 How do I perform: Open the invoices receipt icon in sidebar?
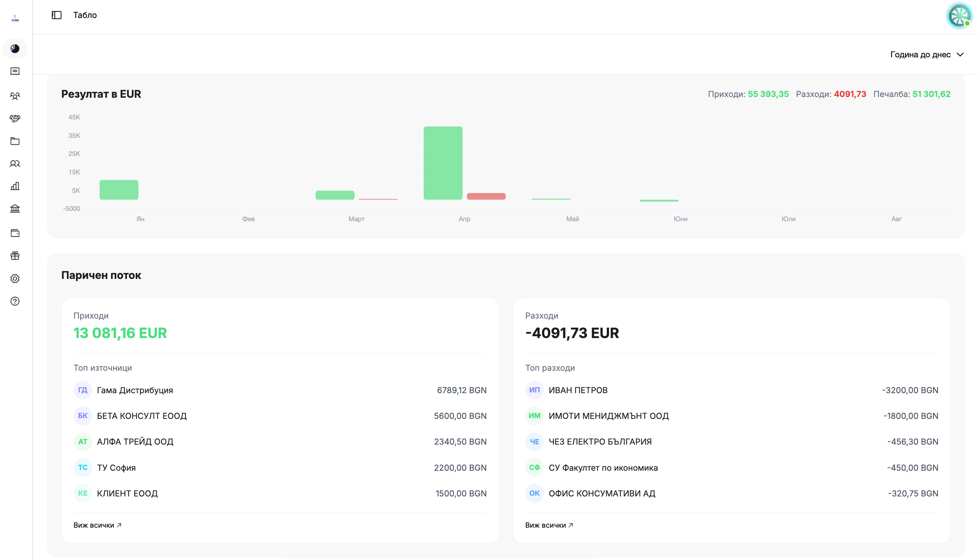pos(15,72)
